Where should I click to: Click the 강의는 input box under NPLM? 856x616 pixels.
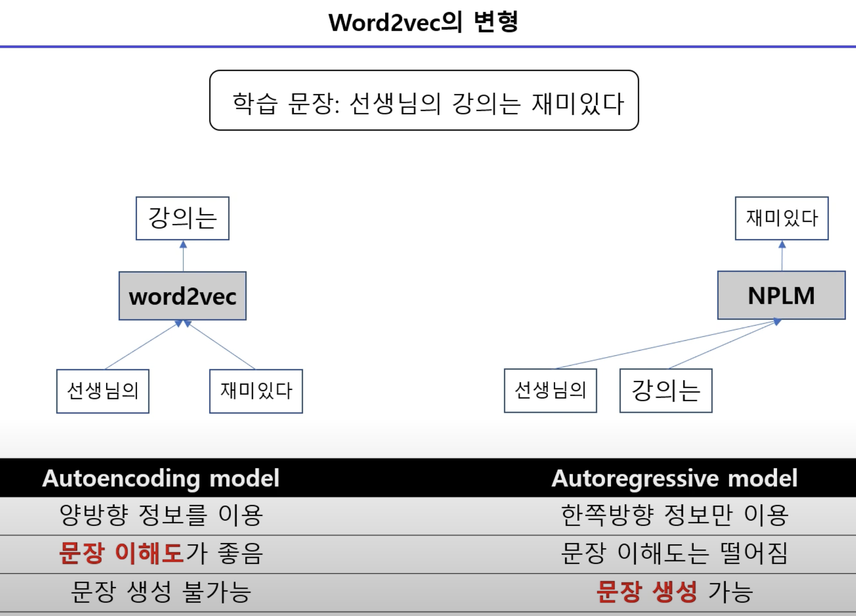point(665,391)
